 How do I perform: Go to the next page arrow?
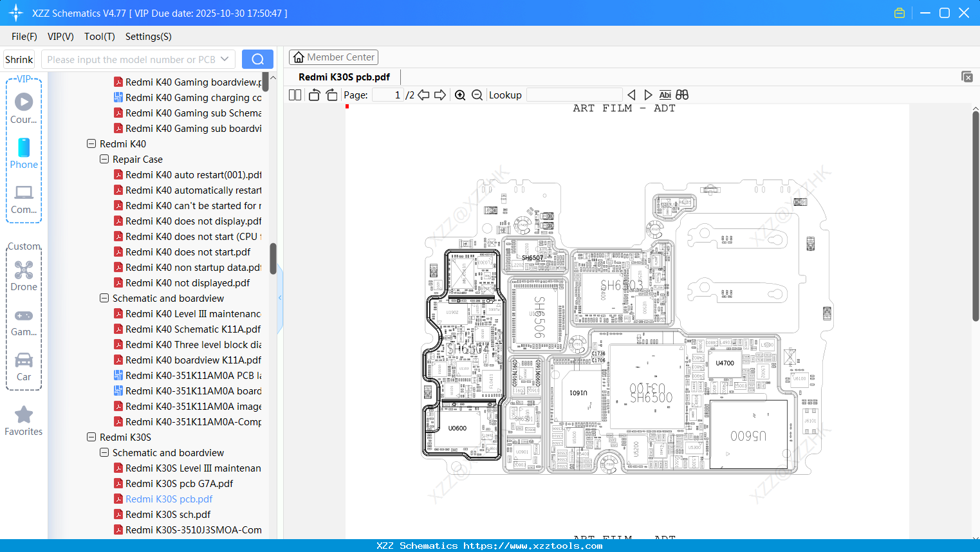pyautogui.click(x=440, y=95)
